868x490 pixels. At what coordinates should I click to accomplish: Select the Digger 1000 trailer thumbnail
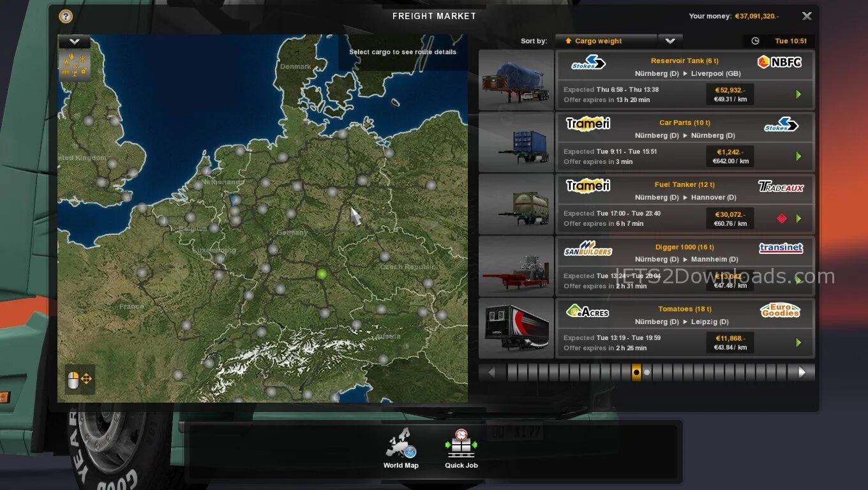[516, 266]
